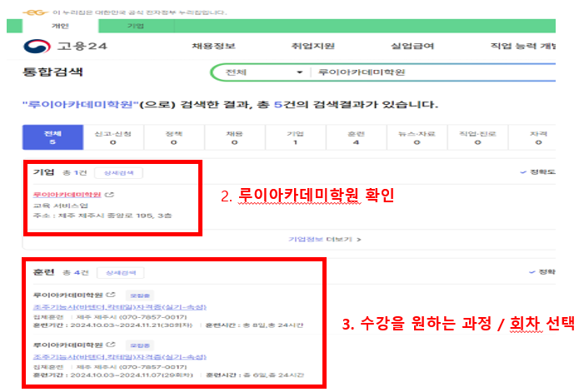Click the 기업정보 더보기 link
The width and height of the screenshot is (584, 392).
coord(324,239)
